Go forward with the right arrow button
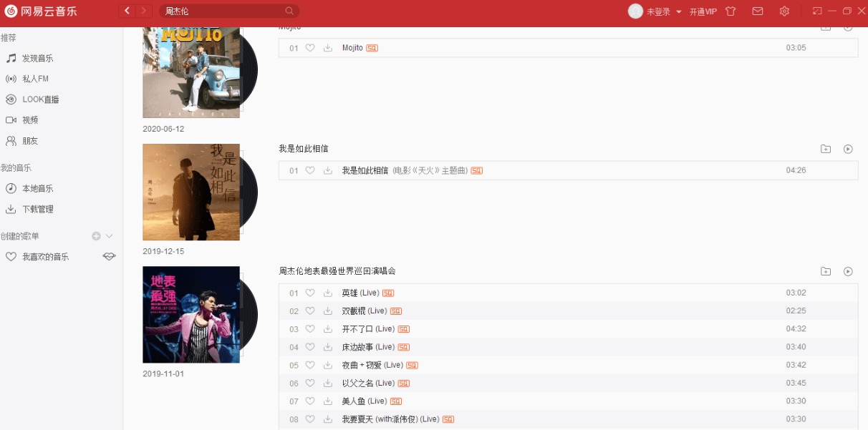Viewport: 868px width, 430px height. point(143,11)
